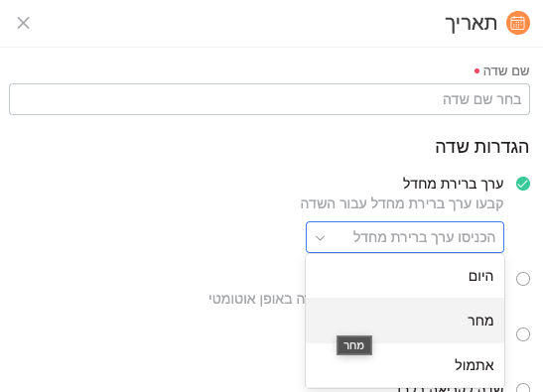The image size is (543, 392).
Task: Click the ערך ברירת מחדל setting label
Action: coord(453,184)
